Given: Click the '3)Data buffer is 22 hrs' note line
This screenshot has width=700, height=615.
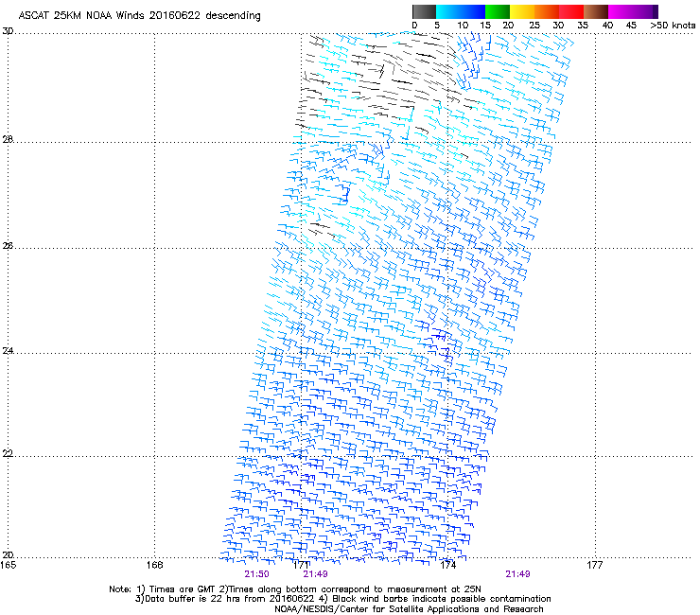Looking at the screenshot, I should click(342, 599).
